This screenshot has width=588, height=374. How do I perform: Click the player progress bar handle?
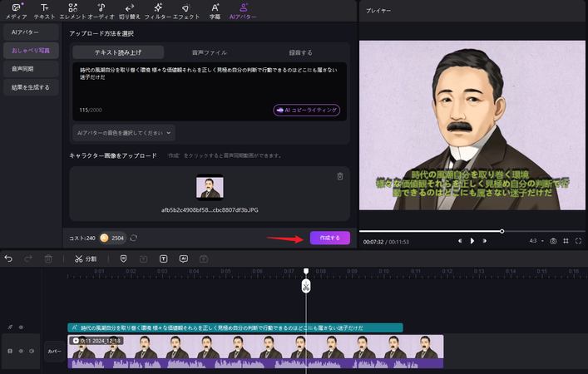502,230
